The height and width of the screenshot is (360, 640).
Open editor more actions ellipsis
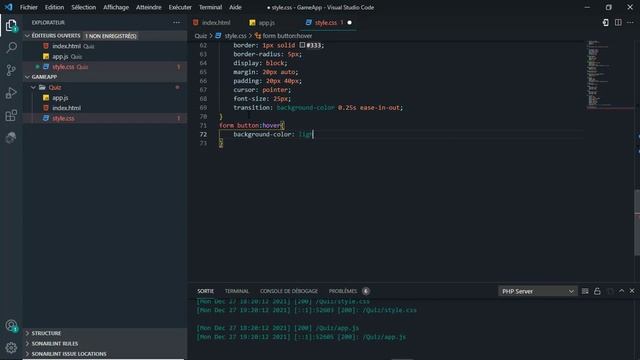(x=631, y=22)
